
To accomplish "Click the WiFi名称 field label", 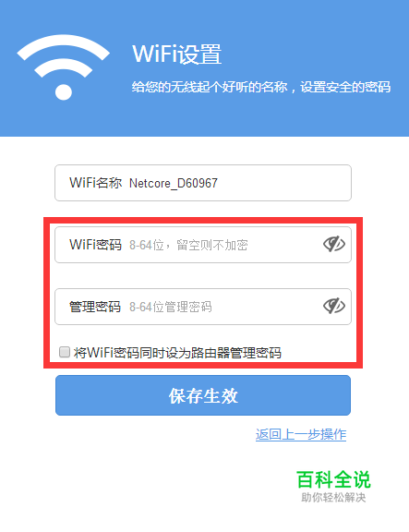I will (x=96, y=183).
